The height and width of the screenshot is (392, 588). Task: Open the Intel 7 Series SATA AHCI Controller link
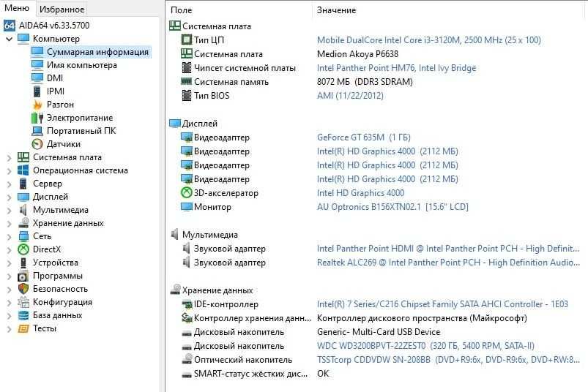(442, 304)
